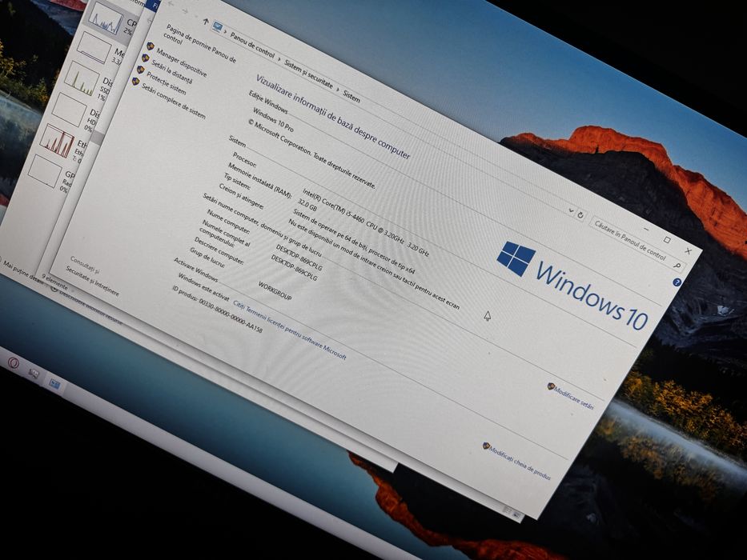
Task: Select the CPU graph in Task Manager
Action: (x=106, y=18)
